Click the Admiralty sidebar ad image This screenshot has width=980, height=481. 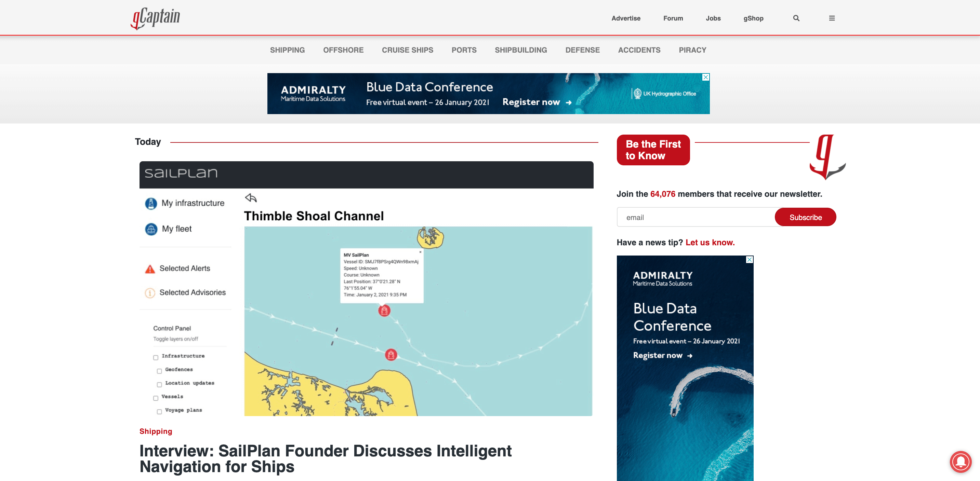pos(685,368)
